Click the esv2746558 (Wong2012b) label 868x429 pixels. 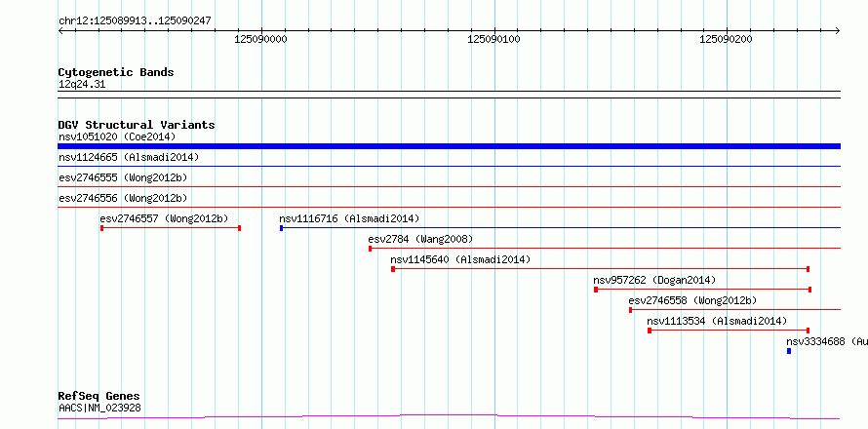tap(692, 300)
